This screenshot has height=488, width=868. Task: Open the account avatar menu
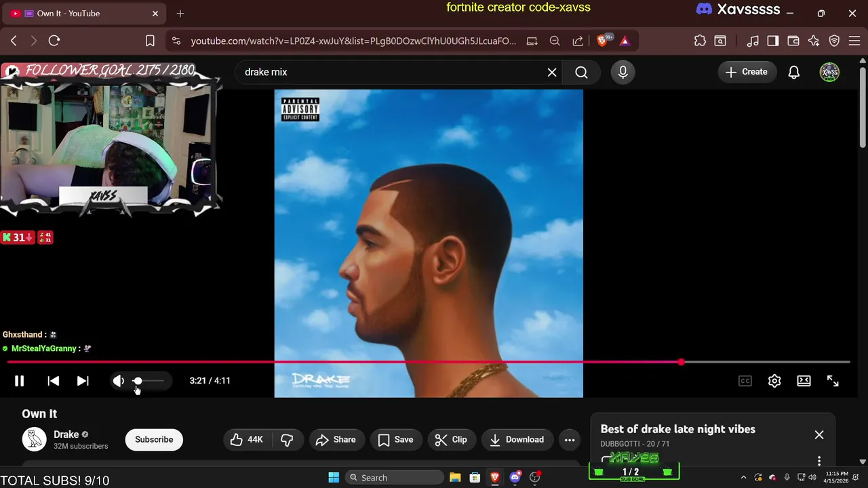click(x=829, y=72)
